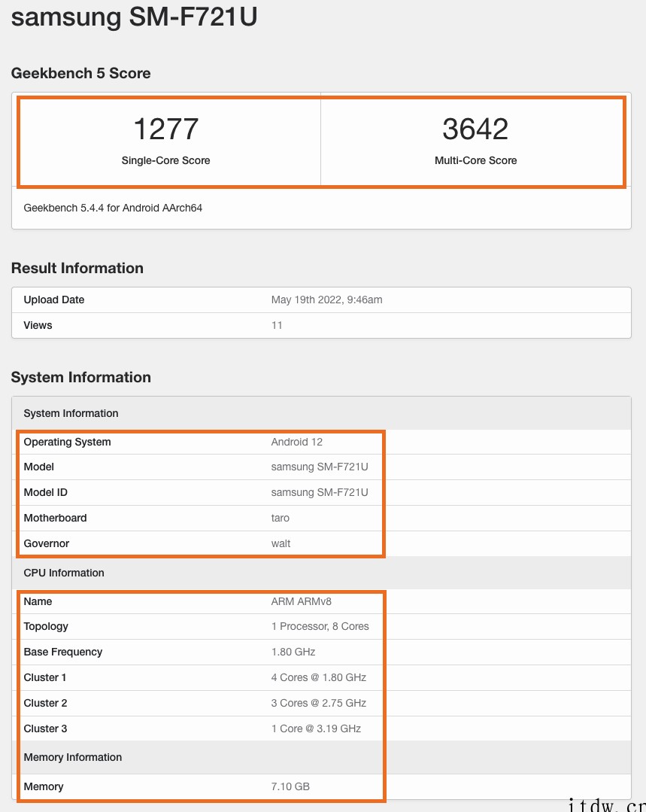Click the "Upload Date" row label
Screen dimensions: 646x812
coord(54,300)
